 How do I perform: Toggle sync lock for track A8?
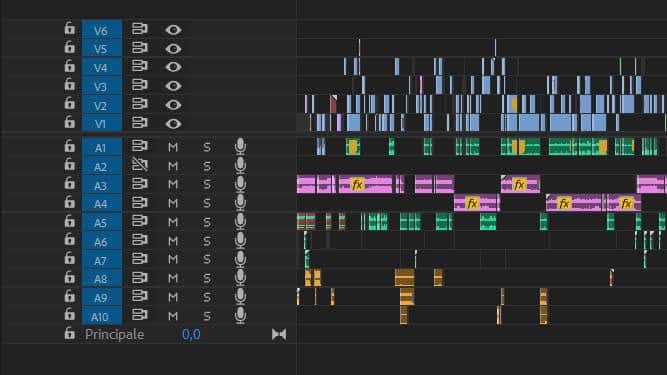click(140, 278)
